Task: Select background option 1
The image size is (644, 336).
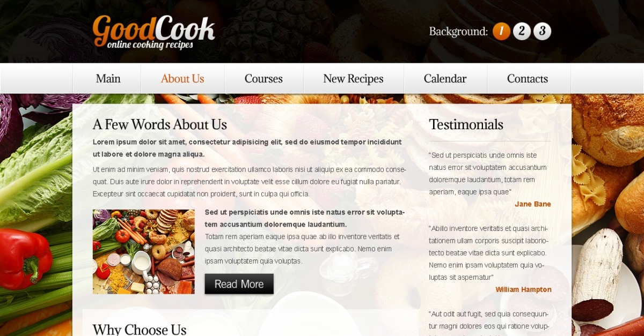Action: [501, 31]
